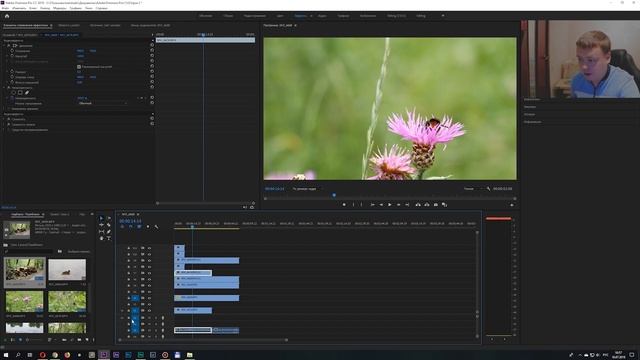Reset the Scale parameter

click(x=152, y=56)
